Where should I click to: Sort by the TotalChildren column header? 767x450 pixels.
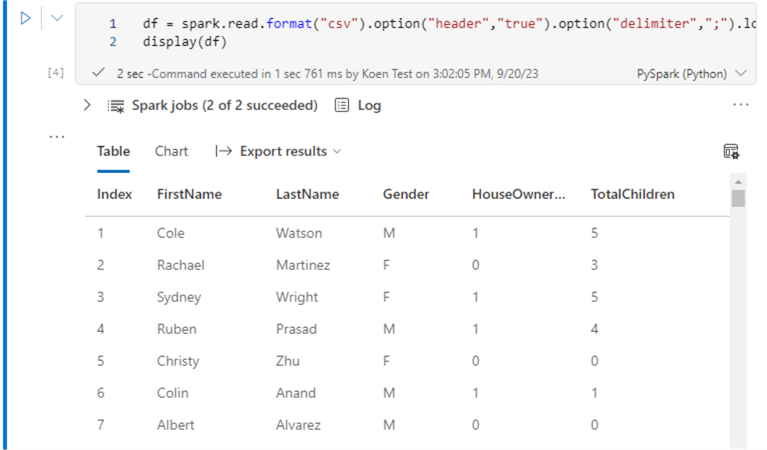(632, 194)
